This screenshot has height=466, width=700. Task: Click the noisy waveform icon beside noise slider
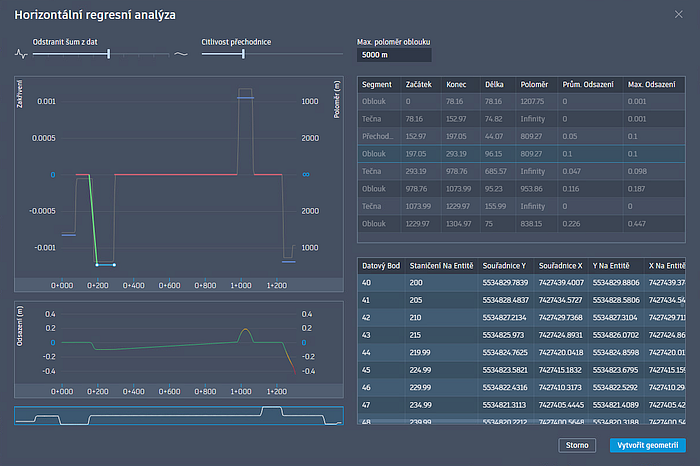22,54
